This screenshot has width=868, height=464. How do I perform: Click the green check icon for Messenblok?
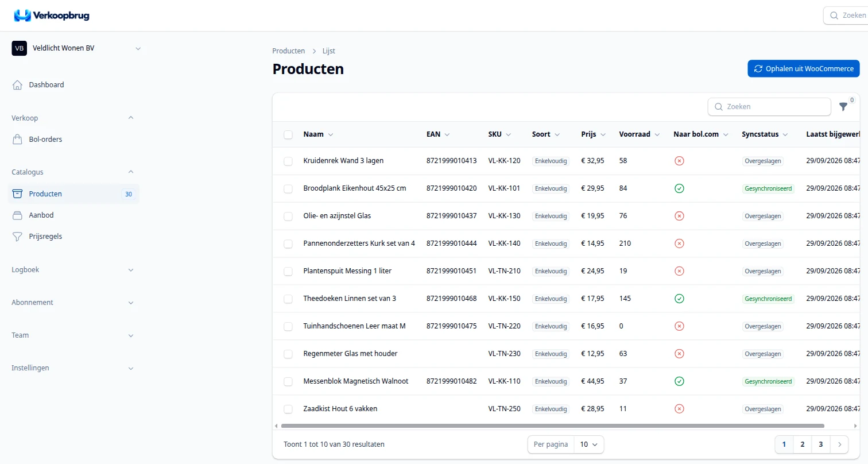coord(679,381)
